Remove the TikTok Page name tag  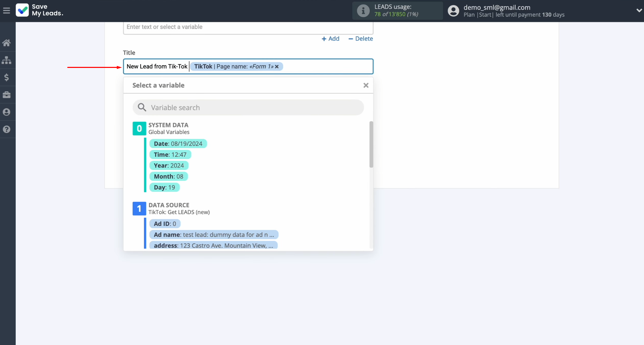pos(277,67)
